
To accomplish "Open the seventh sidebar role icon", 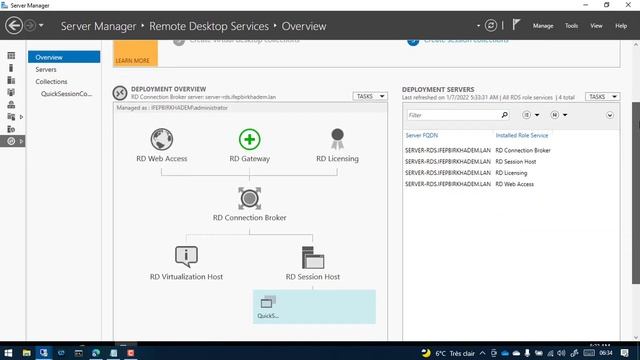I will (x=11, y=129).
